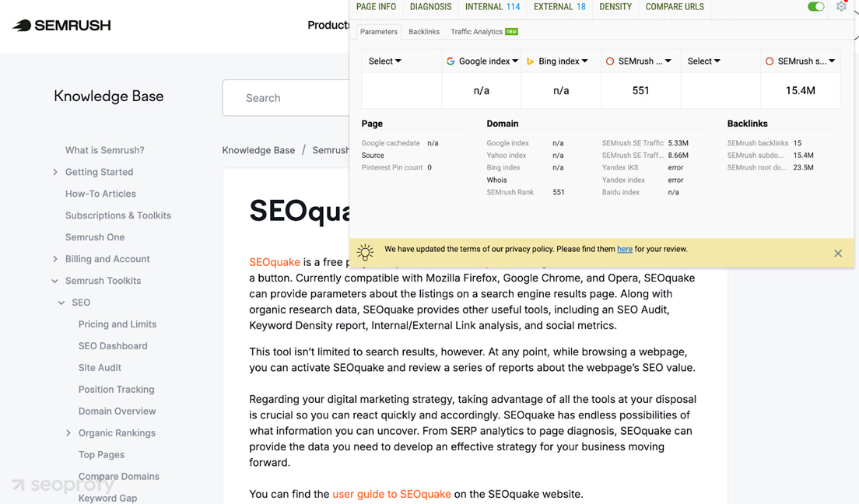
Task: Click the Semrush logo in the header
Action: [x=61, y=25]
